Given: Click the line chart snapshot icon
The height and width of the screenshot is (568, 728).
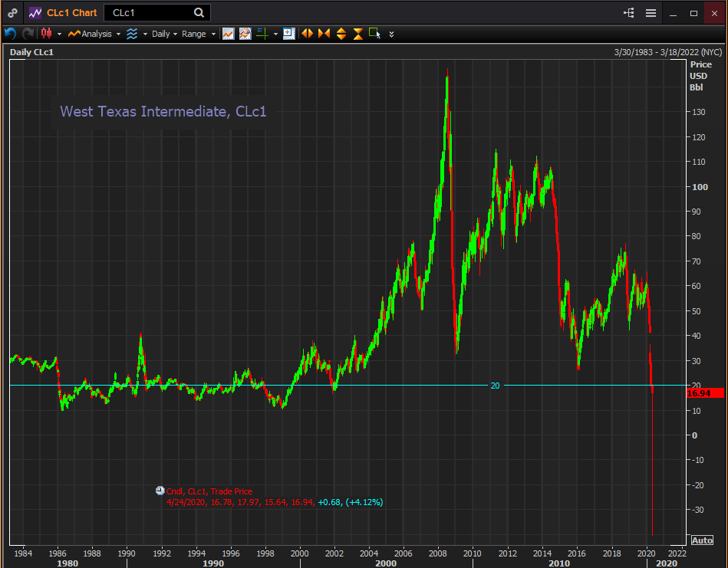Looking at the screenshot, I should 228,34.
